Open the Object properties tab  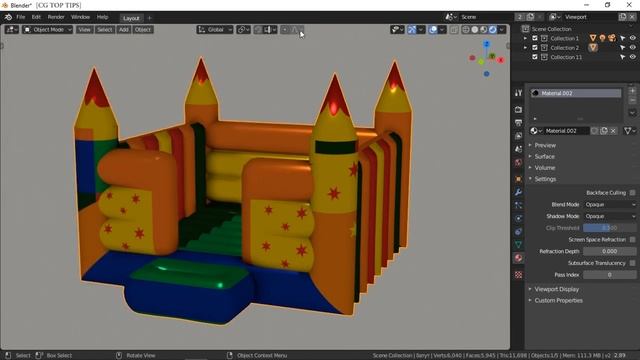click(x=518, y=179)
